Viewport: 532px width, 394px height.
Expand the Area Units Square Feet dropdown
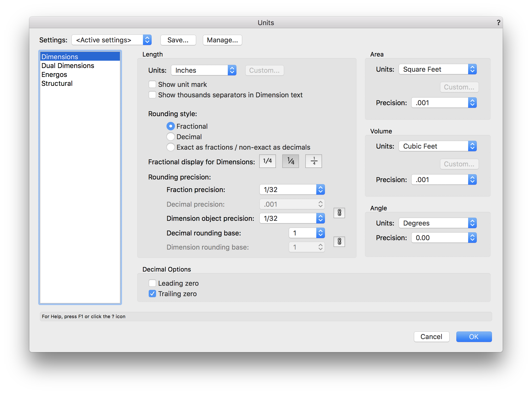click(437, 69)
